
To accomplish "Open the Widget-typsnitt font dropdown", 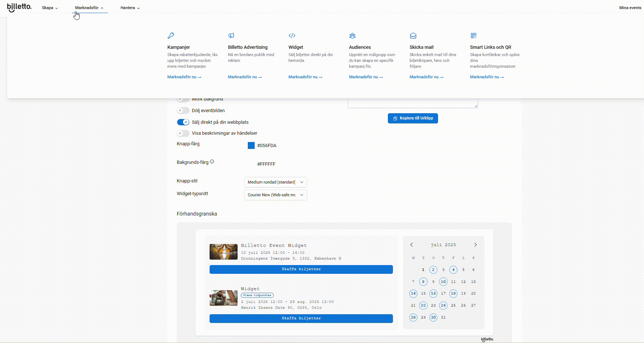I will coord(275,195).
